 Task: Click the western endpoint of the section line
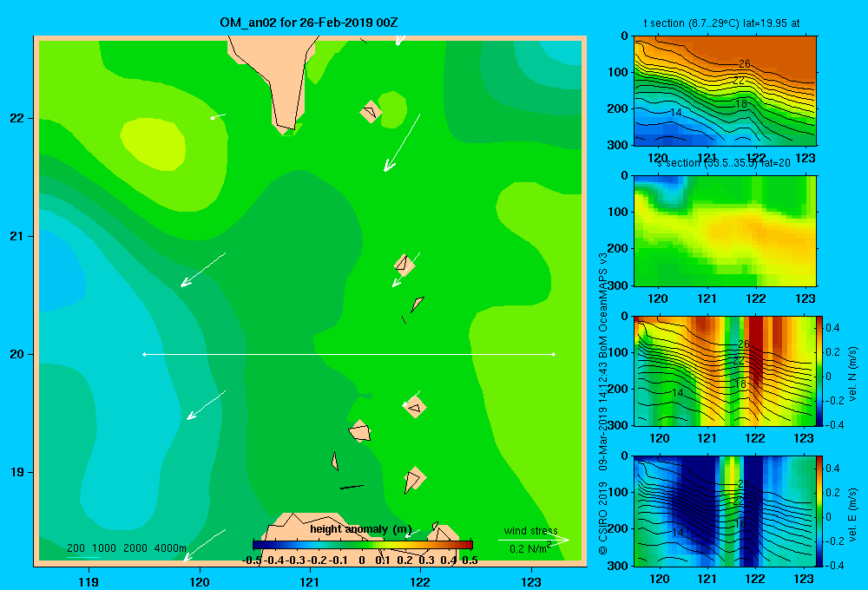click(x=144, y=354)
